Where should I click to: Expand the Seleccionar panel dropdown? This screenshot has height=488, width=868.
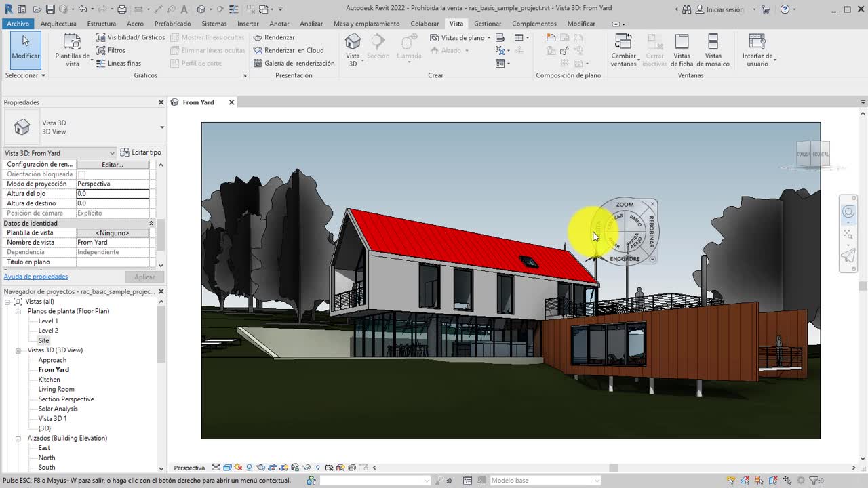tap(25, 75)
